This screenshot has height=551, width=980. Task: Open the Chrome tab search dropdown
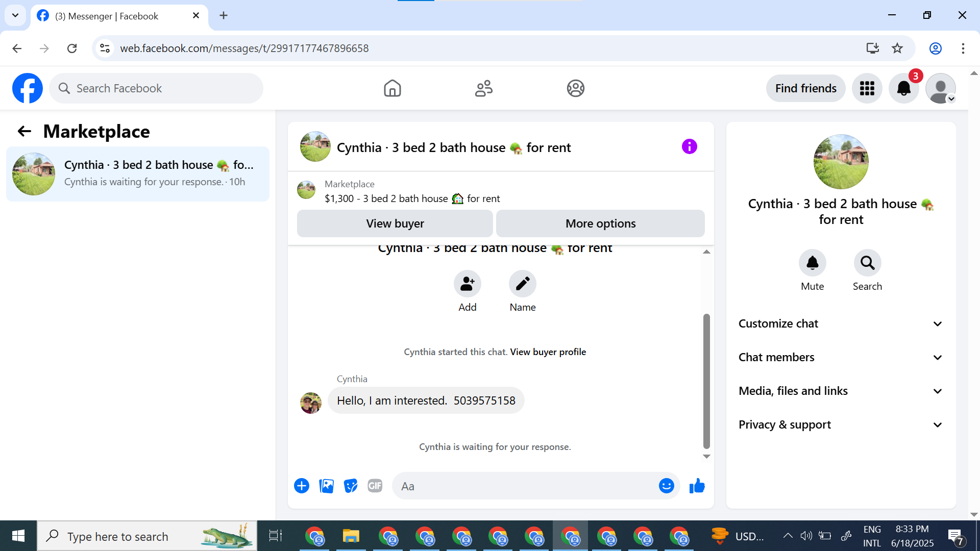[15, 15]
